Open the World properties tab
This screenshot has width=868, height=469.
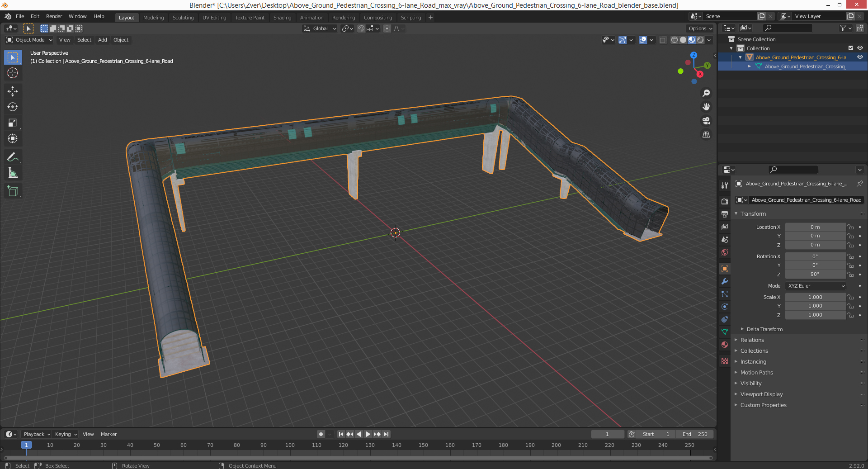(725, 252)
